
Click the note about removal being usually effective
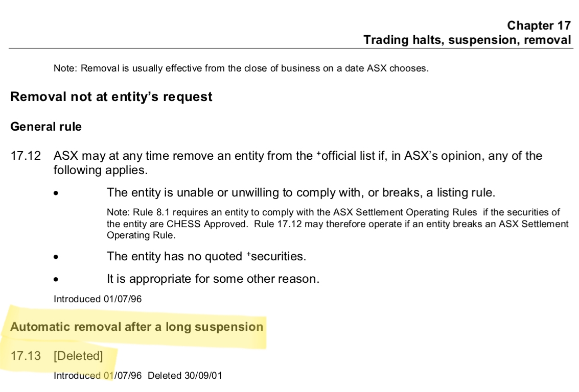coord(241,68)
